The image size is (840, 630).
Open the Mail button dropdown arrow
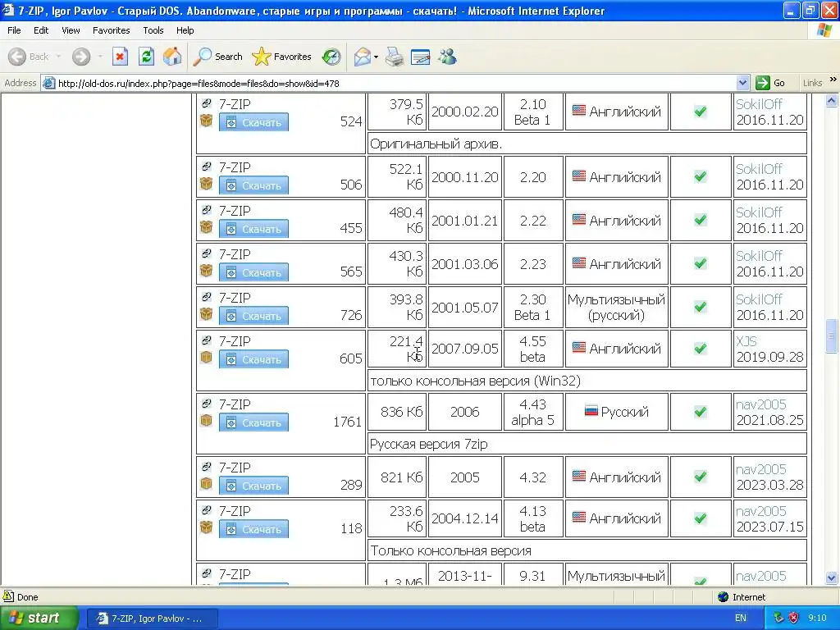[376, 57]
